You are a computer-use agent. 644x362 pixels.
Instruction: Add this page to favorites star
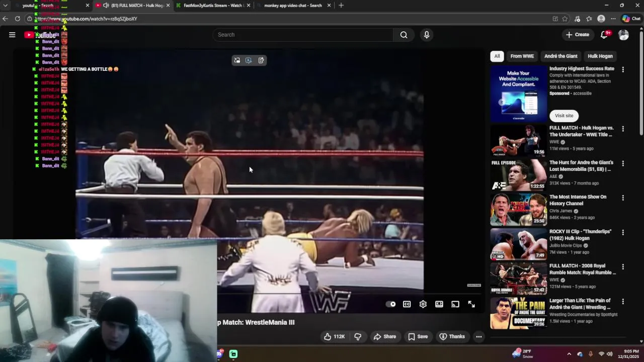tap(565, 19)
